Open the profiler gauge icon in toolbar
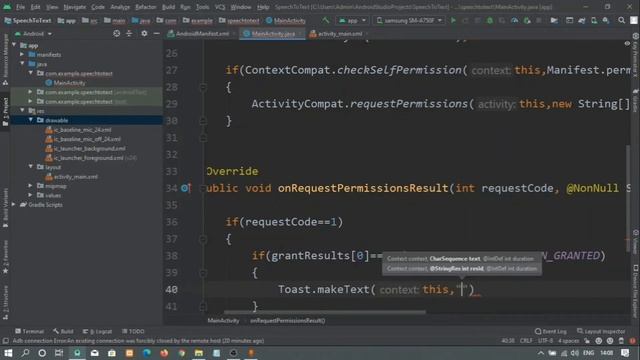Screen dimensions: 640x360 click(x=514, y=20)
